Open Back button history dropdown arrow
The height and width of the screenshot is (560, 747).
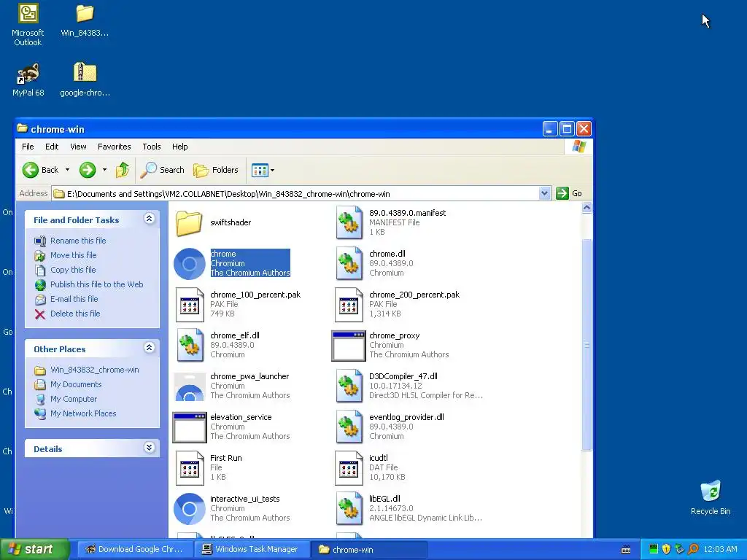pyautogui.click(x=67, y=170)
